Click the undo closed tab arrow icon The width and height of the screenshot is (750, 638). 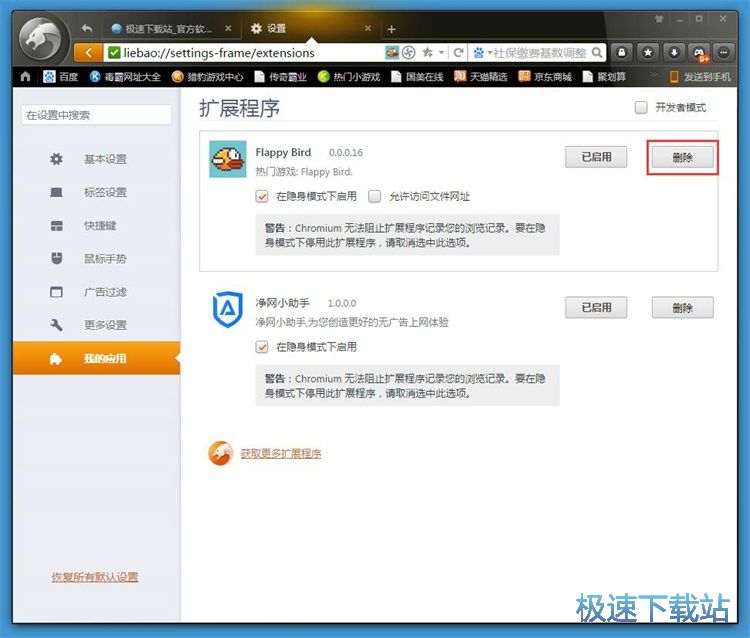[87, 29]
